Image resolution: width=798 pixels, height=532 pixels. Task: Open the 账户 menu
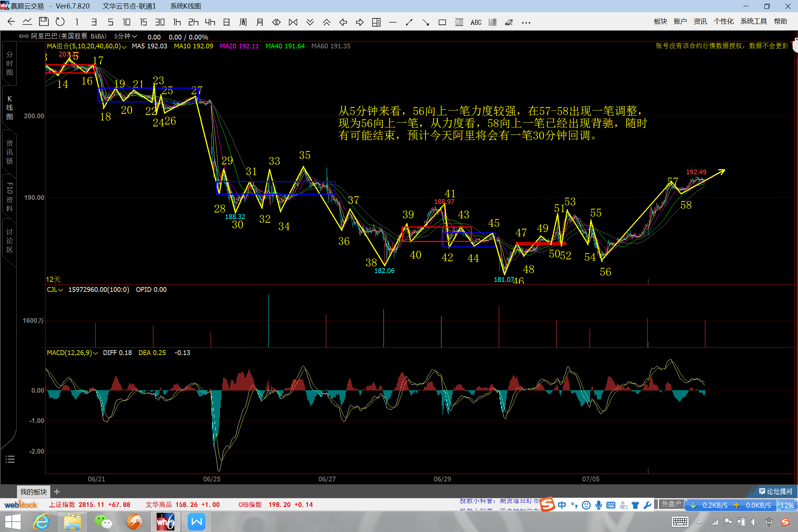pyautogui.click(x=680, y=21)
